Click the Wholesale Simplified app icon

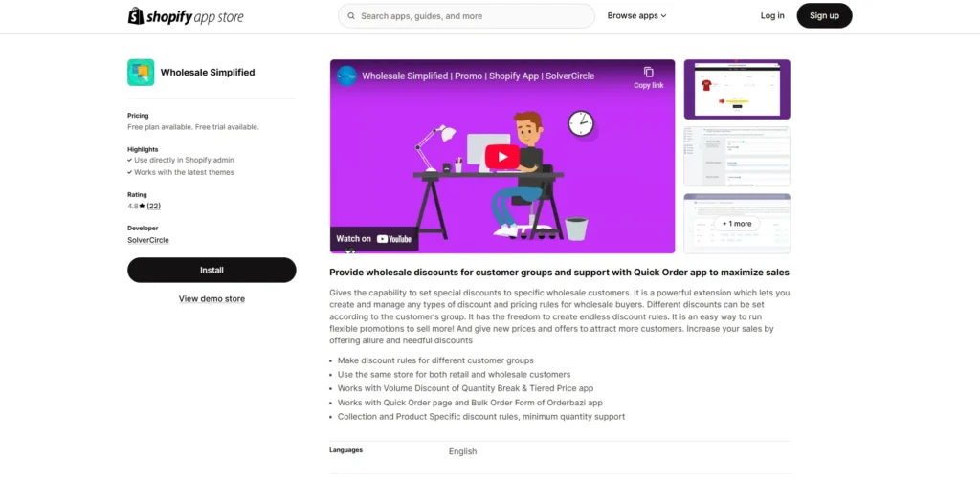coord(141,73)
